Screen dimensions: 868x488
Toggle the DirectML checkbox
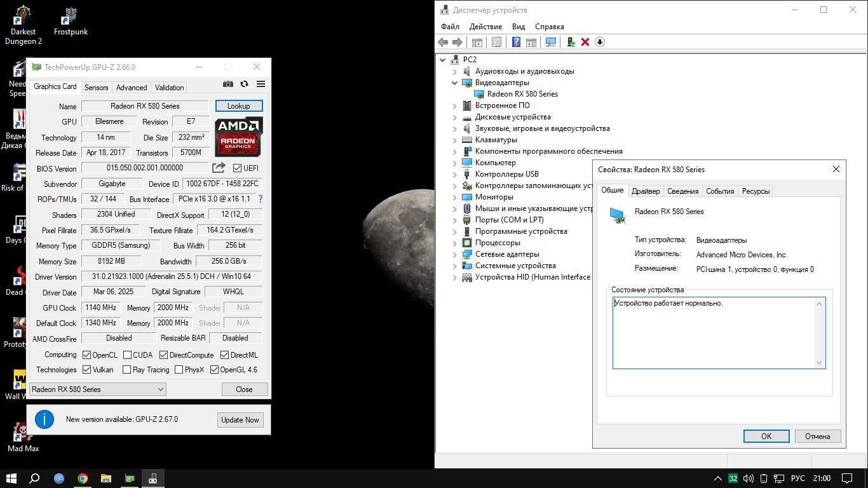coord(224,355)
